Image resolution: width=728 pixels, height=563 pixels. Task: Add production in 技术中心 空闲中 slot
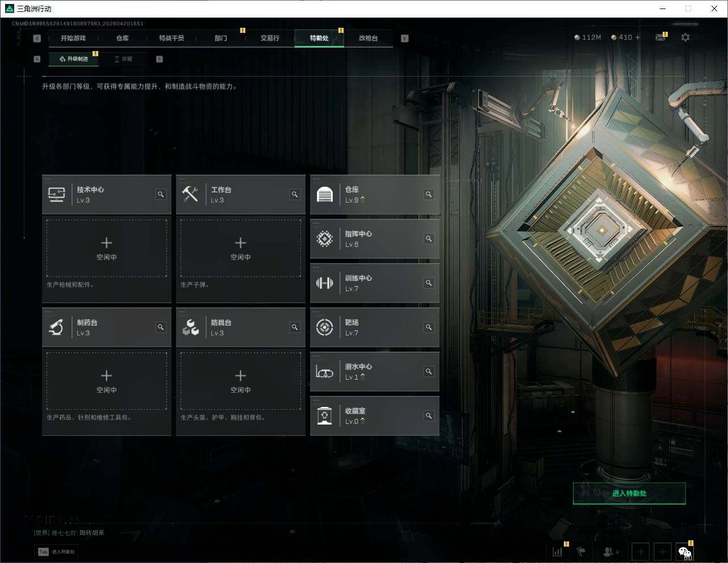(x=107, y=249)
